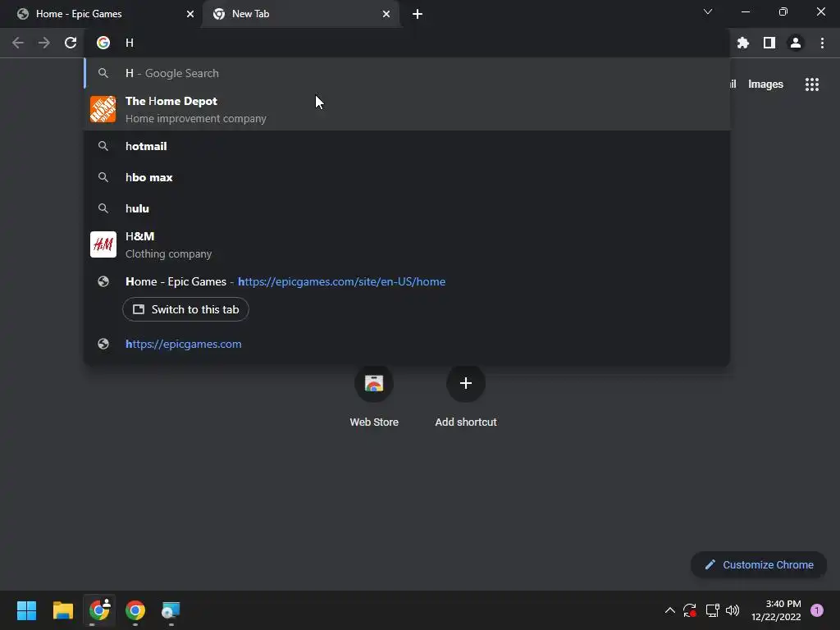840x630 pixels.
Task: Choose The Home Depot suggestion
Action: (407, 109)
